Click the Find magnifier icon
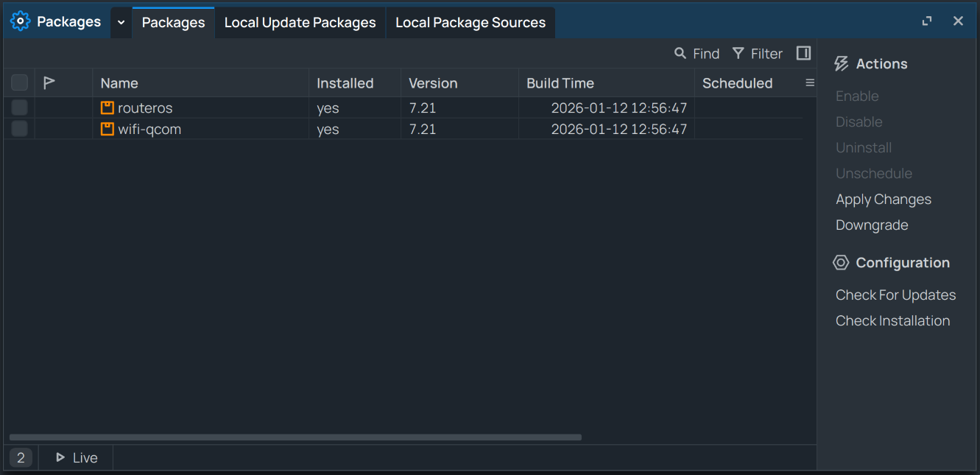980x475 pixels. point(680,54)
